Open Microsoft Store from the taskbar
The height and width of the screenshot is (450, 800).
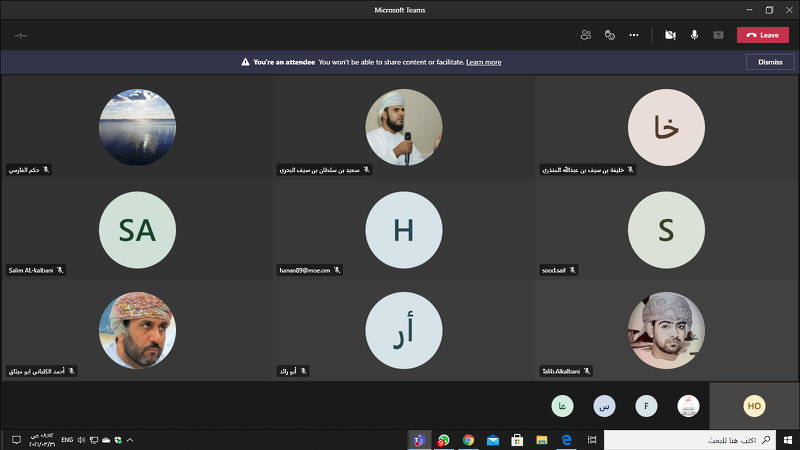(x=518, y=440)
